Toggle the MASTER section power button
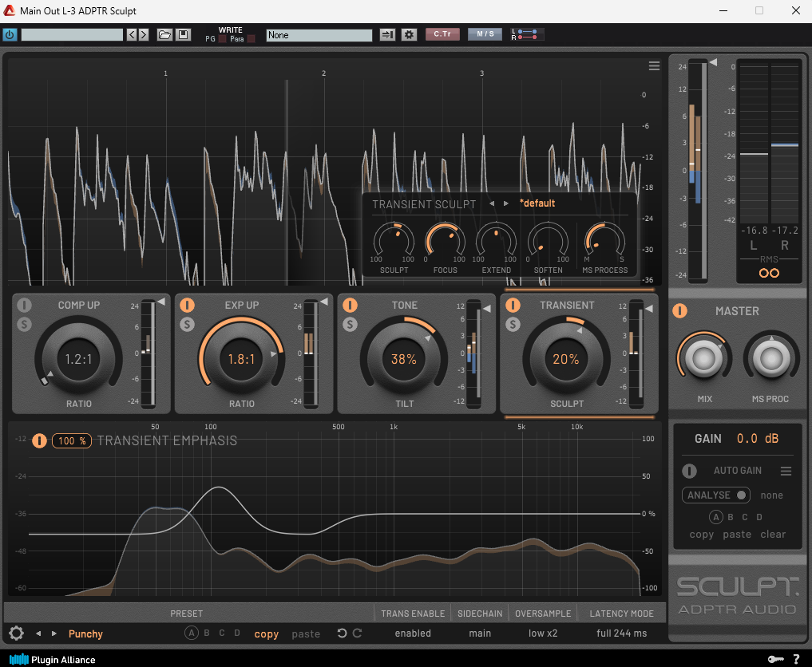 tap(679, 311)
